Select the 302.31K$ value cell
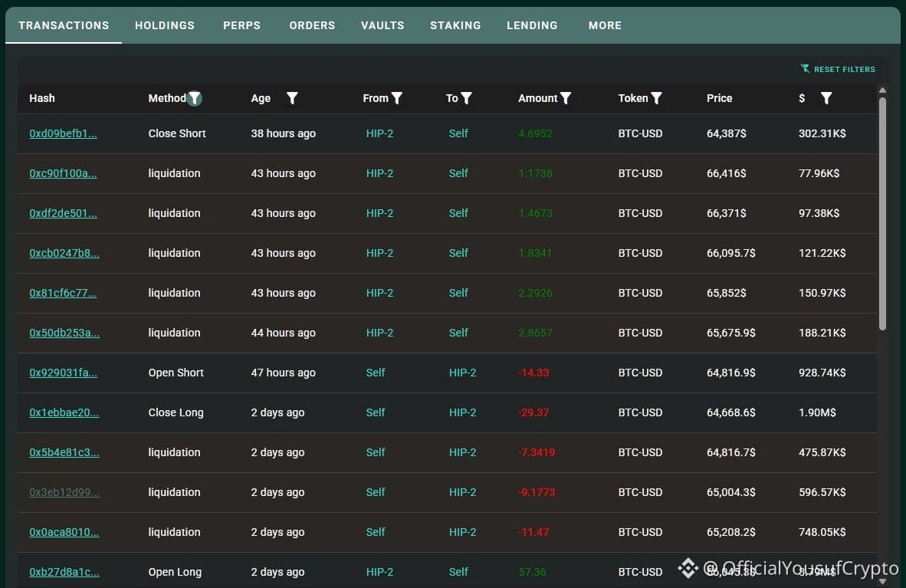The height and width of the screenshot is (588, 906). 822,133
